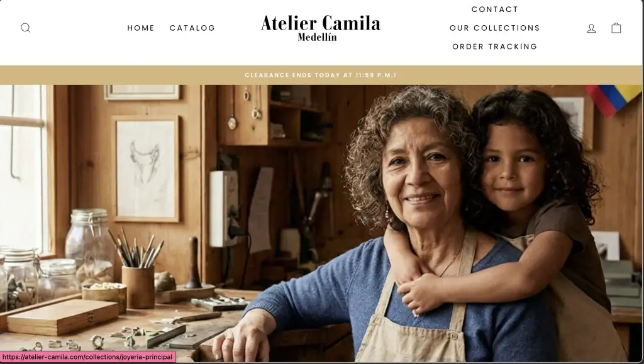
Task: Open the Catalog menu item
Action: pos(192,28)
